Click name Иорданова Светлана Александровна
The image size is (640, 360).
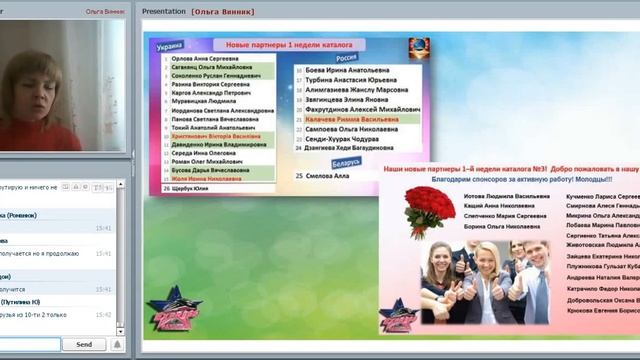coord(222,111)
